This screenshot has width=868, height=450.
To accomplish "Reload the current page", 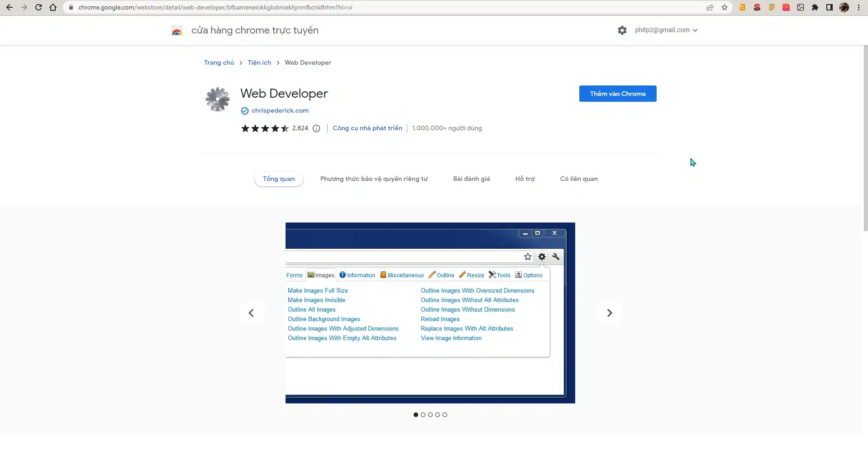I will coord(38,7).
